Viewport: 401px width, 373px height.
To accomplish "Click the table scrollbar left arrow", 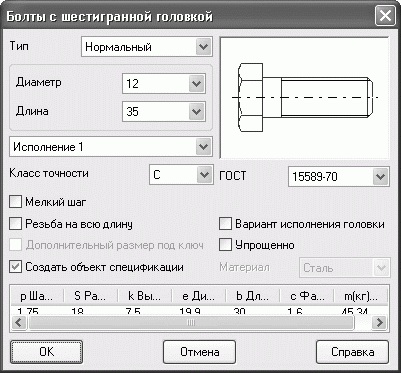I will 19,322.
